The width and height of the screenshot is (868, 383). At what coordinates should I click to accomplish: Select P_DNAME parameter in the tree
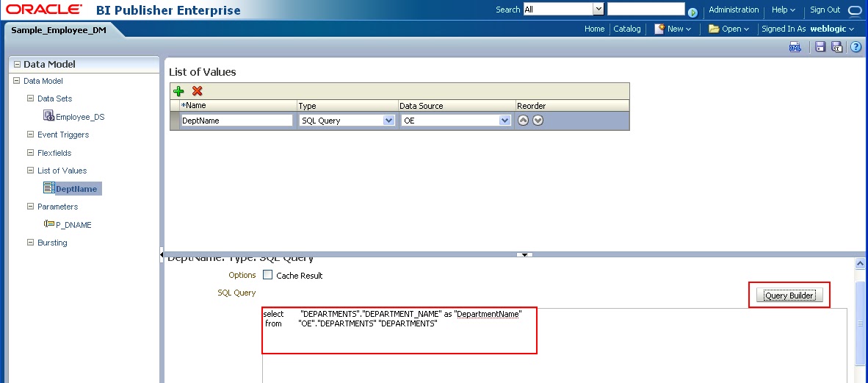pos(73,225)
